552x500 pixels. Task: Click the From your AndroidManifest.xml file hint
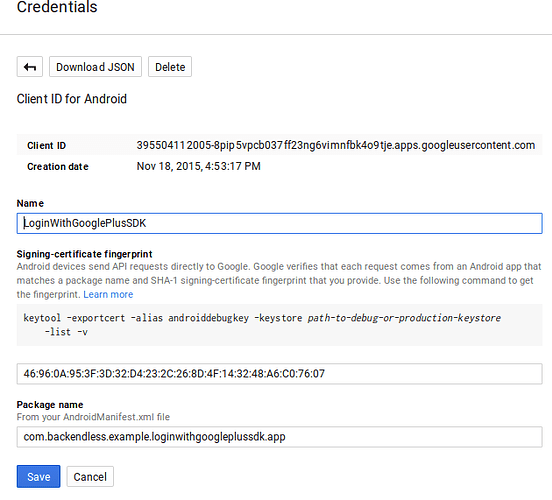coord(93,417)
